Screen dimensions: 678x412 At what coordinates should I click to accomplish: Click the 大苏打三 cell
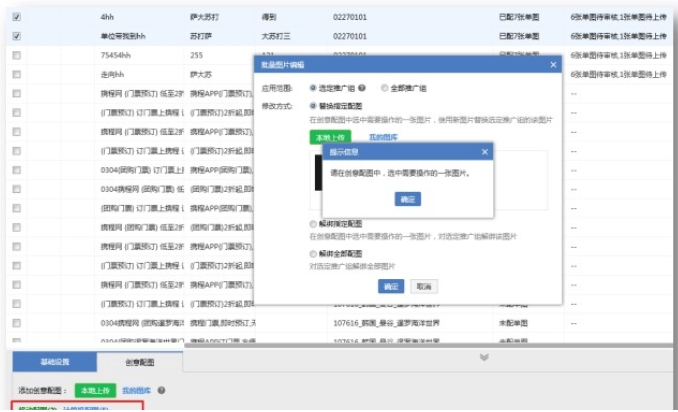click(275, 36)
